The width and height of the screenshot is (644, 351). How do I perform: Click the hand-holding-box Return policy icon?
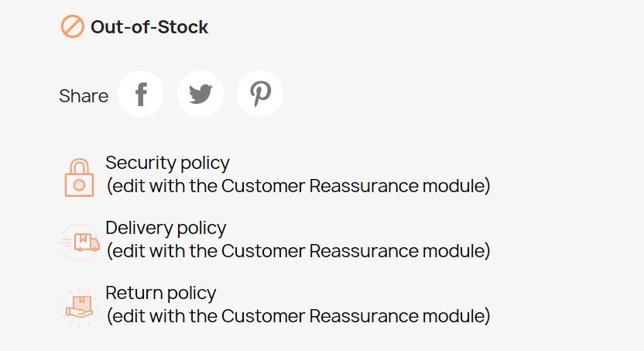click(x=79, y=308)
